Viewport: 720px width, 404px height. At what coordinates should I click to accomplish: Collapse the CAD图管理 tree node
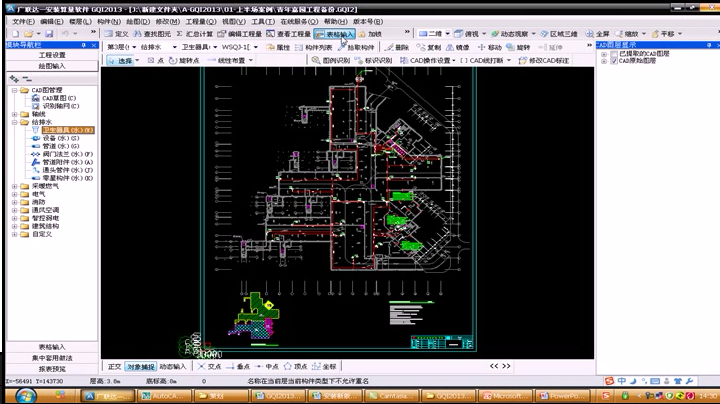point(15,90)
